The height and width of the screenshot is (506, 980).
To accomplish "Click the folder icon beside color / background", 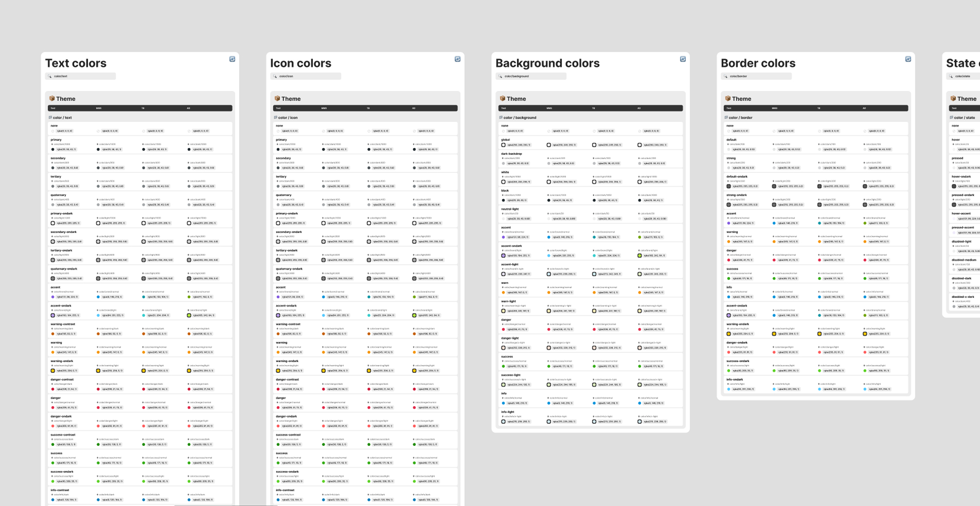I will 501,118.
